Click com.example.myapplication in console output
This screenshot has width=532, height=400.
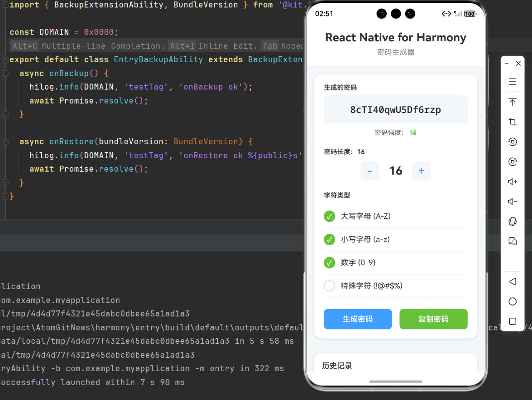point(60,300)
